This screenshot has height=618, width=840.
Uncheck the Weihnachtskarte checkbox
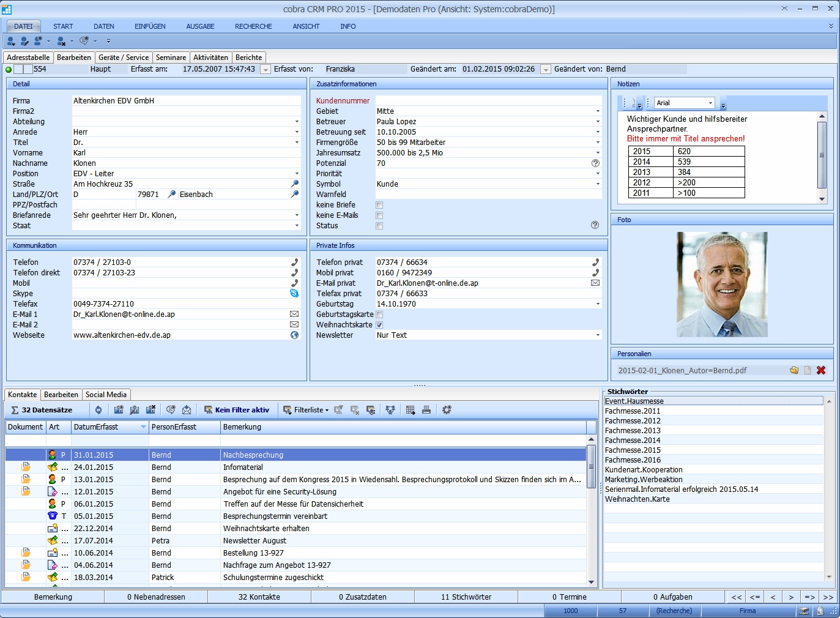click(x=379, y=325)
